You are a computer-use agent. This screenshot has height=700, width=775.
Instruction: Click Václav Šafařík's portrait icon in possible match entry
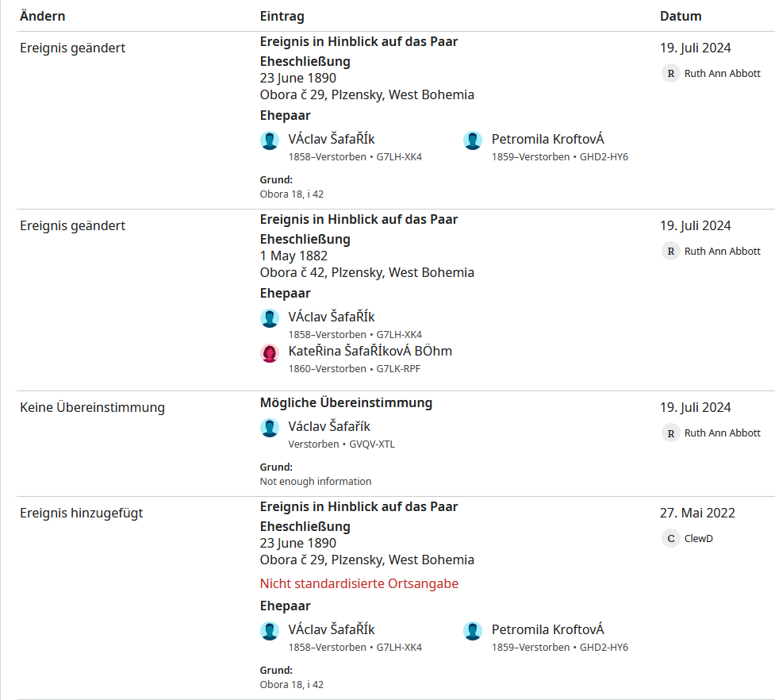coord(270,428)
